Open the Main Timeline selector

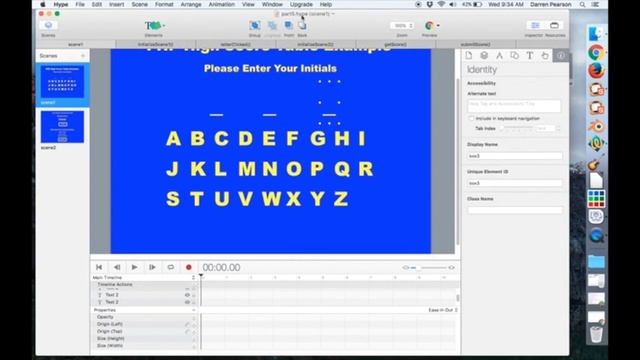pyautogui.click(x=144, y=278)
